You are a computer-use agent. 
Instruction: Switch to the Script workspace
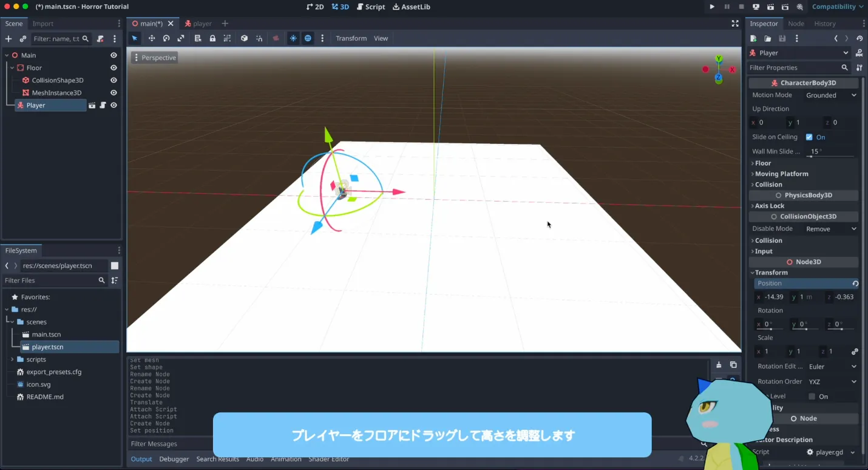pos(371,7)
